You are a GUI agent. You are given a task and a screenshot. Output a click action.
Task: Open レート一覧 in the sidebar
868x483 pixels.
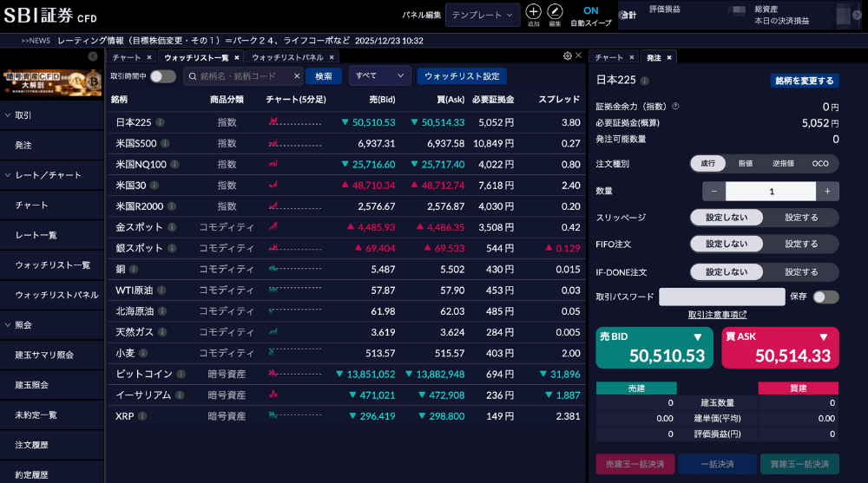tap(51, 235)
